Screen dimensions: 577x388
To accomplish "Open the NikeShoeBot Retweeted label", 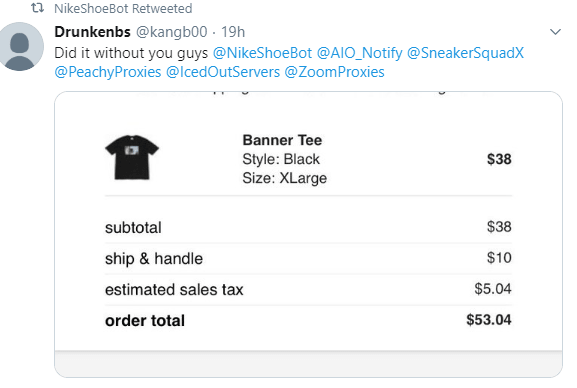I will click(x=123, y=8).
